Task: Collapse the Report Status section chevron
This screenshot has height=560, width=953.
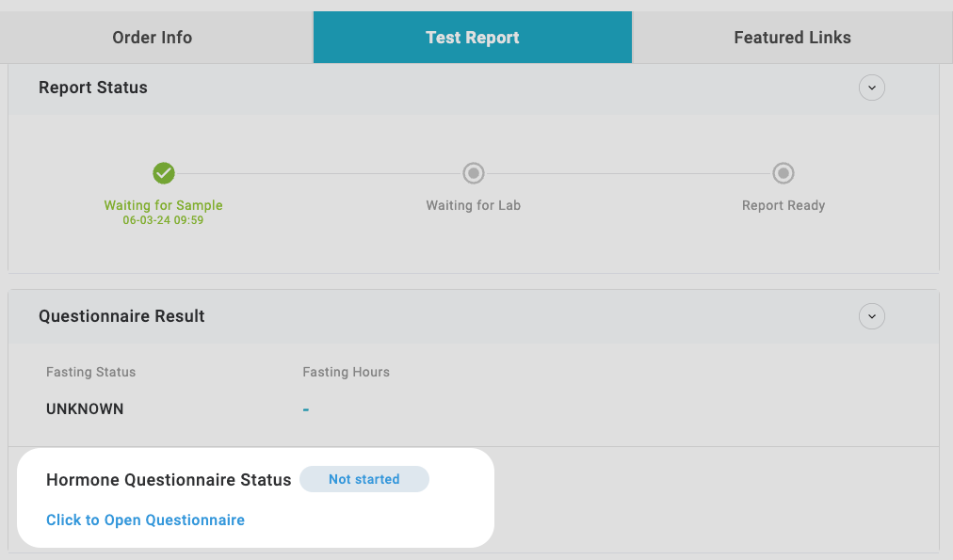Action: point(871,88)
